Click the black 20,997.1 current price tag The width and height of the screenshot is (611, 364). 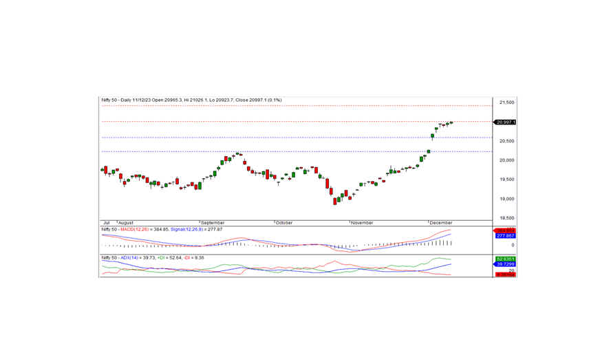(x=505, y=122)
